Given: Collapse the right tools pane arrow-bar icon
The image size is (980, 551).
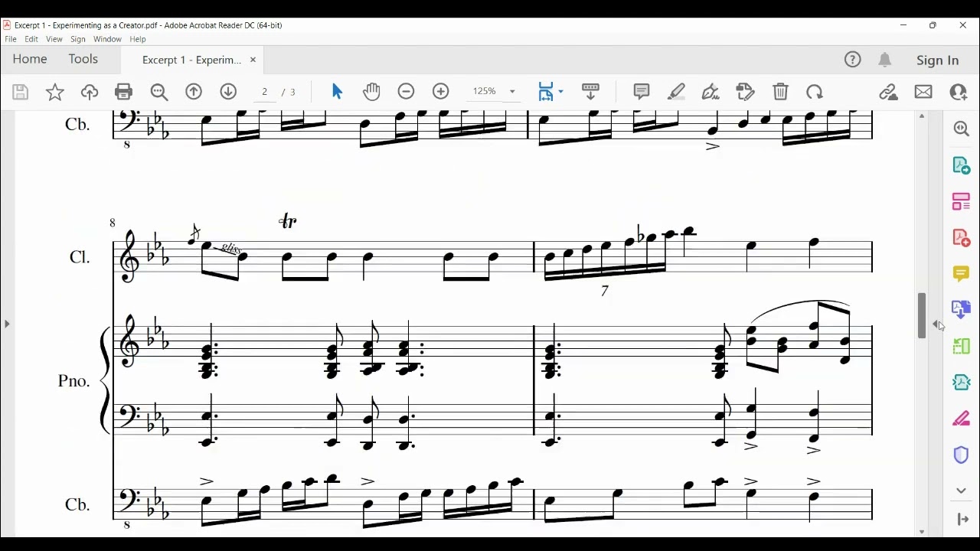Looking at the screenshot, I should coord(962,520).
